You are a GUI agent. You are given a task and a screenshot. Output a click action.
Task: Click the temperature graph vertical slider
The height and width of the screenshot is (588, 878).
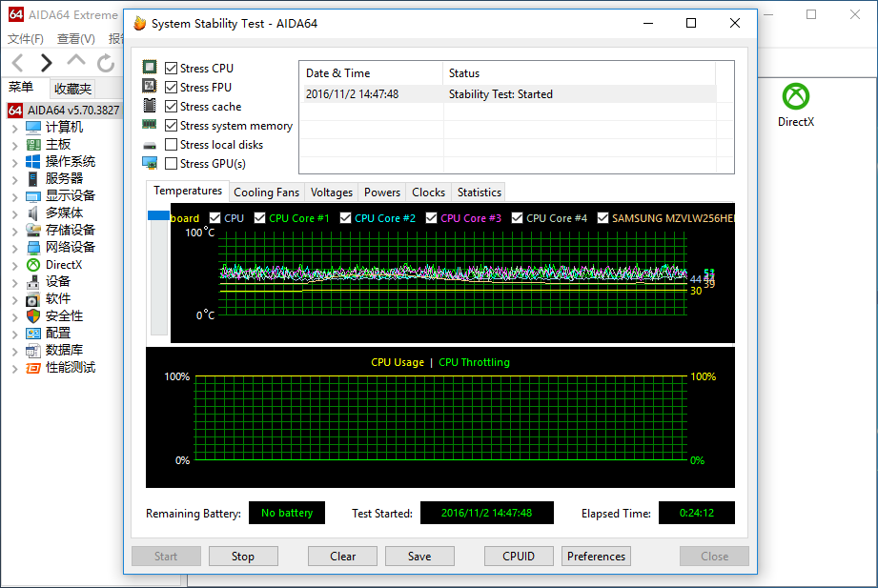[x=158, y=216]
